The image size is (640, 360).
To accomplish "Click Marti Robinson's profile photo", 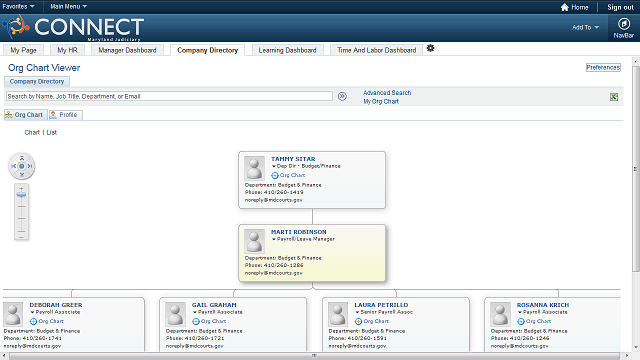I will tap(254, 241).
